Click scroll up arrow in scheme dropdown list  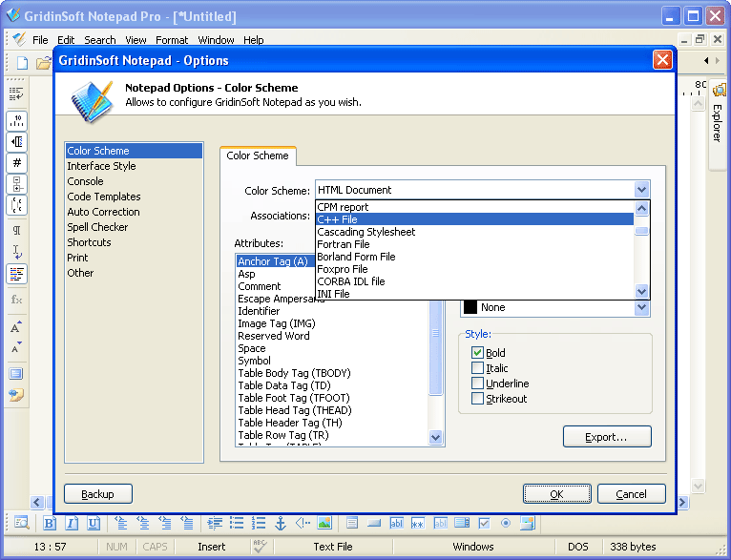coord(641,209)
